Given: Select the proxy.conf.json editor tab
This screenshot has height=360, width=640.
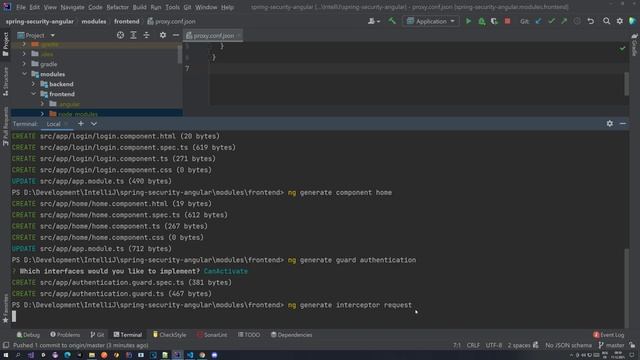Looking at the screenshot, I should point(213,36).
